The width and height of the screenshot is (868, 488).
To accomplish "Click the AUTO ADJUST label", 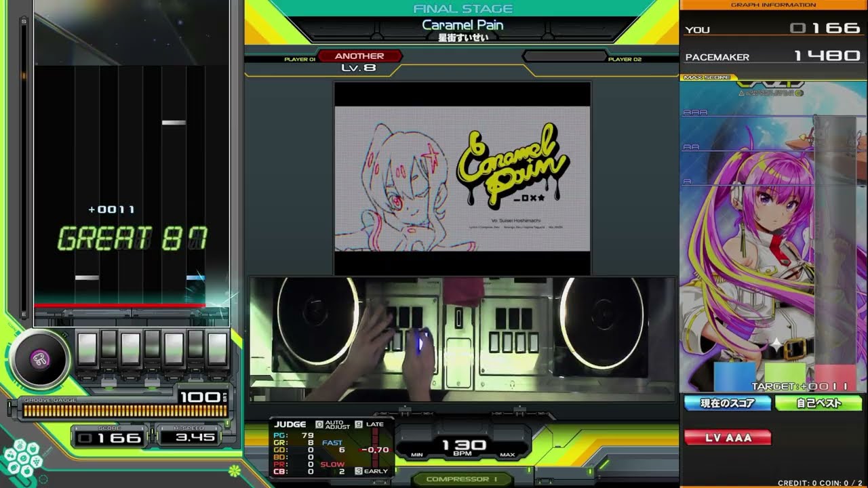I will (338, 424).
